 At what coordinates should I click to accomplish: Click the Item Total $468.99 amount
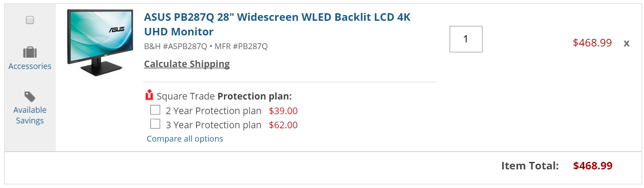(593, 166)
